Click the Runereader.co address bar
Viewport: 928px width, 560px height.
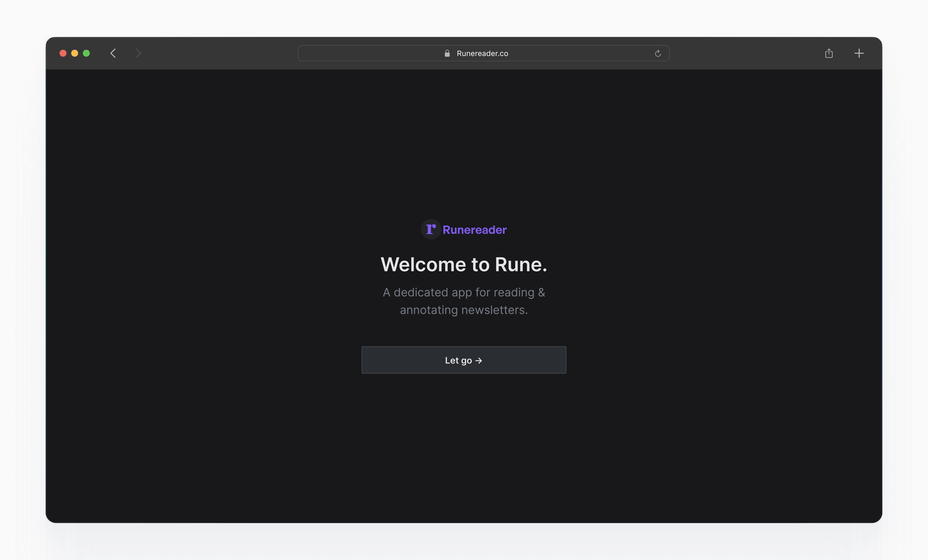click(x=483, y=53)
